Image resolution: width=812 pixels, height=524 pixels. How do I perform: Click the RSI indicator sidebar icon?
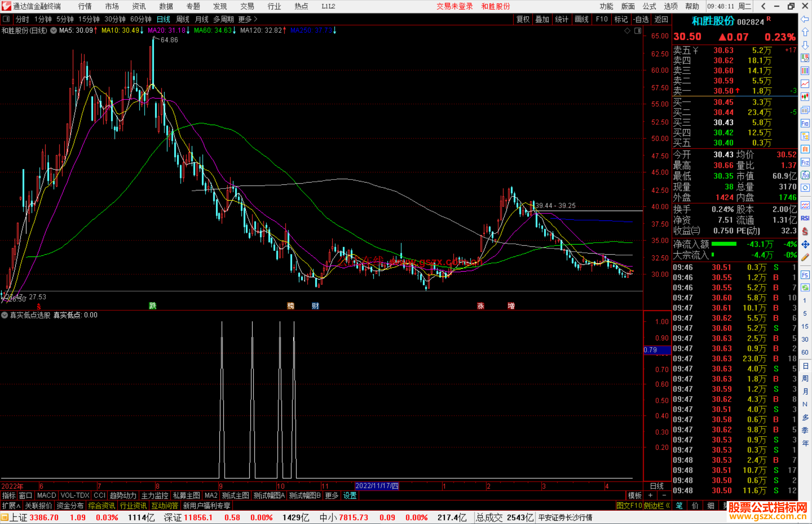click(x=805, y=218)
